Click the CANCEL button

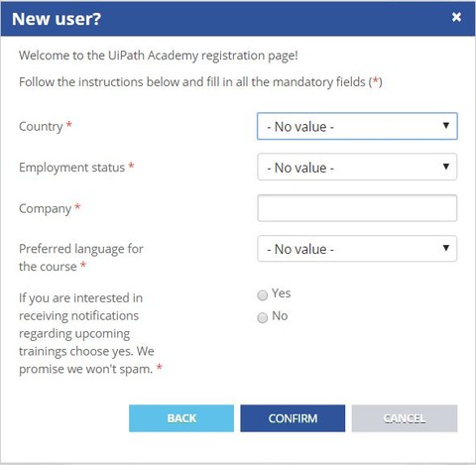[x=405, y=418]
